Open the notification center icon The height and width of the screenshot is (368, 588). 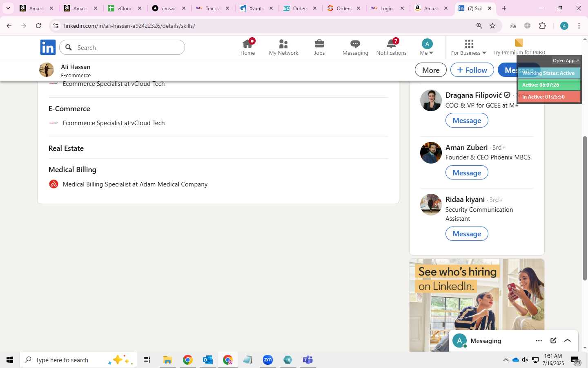(x=576, y=361)
